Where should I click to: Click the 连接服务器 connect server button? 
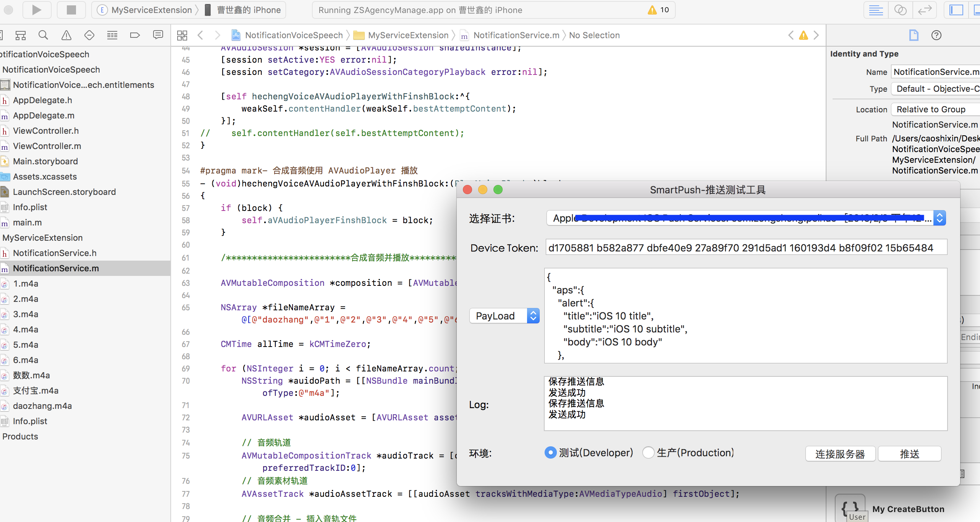tap(840, 454)
